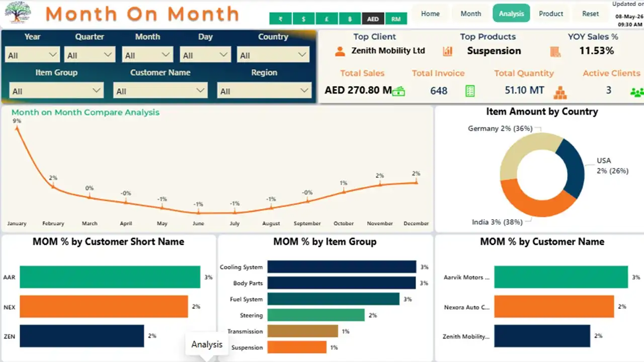Click the February data point on line chart
This screenshot has width=644, height=362.
tap(53, 187)
